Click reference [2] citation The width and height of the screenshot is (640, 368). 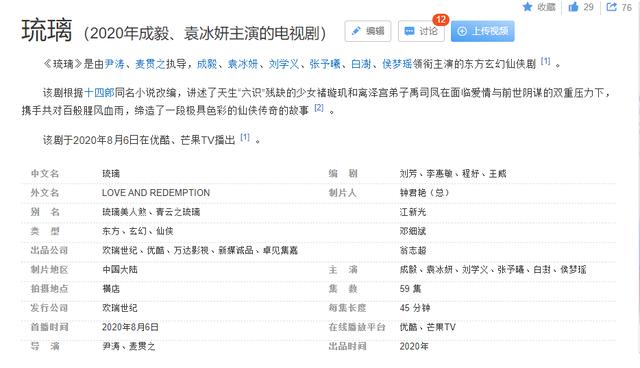[319, 108]
